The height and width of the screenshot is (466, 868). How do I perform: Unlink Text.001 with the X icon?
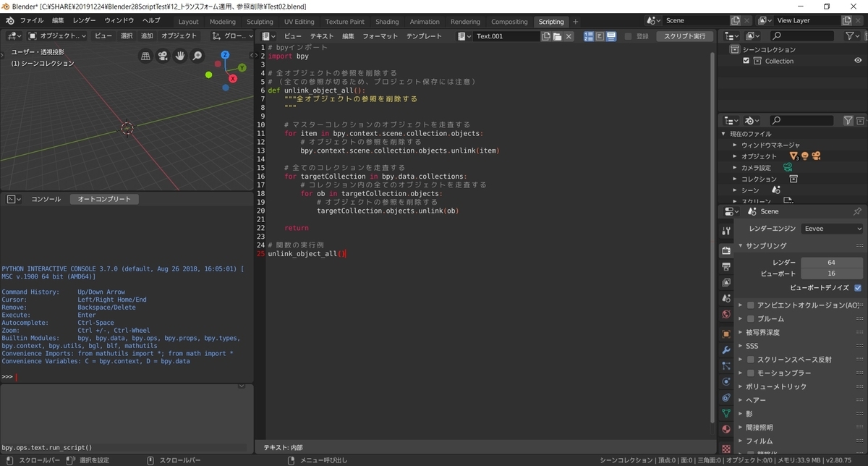[569, 36]
